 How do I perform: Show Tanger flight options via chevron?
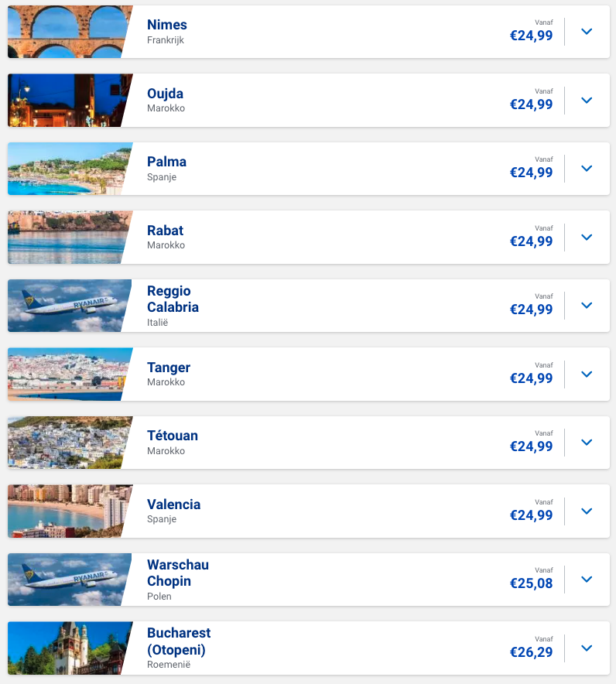pos(587,374)
